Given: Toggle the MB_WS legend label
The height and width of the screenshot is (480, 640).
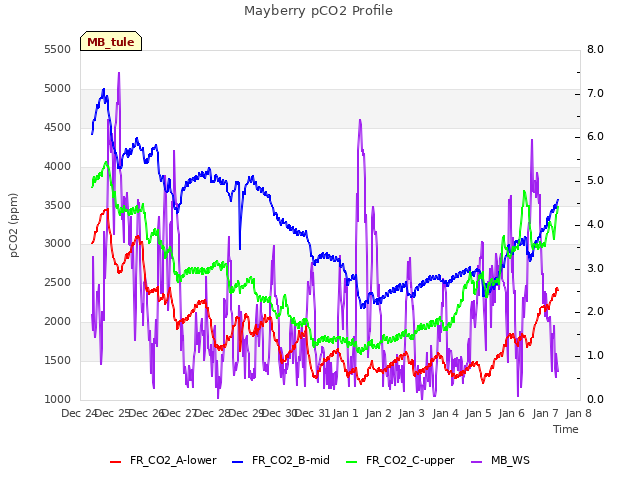Looking at the screenshot, I should [x=510, y=460].
